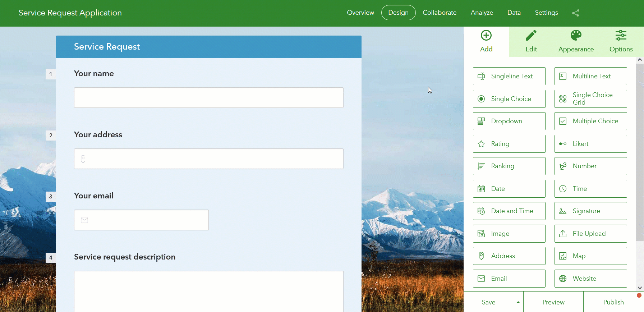Click the Save button
The height and width of the screenshot is (312, 644).
[x=488, y=302]
